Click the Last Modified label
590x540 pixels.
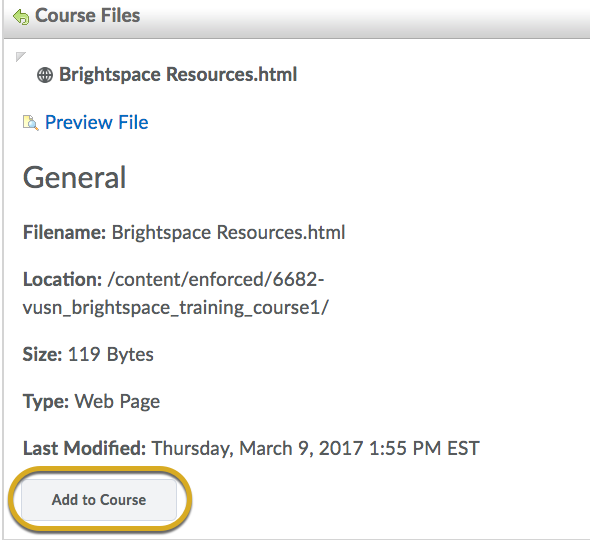84,448
